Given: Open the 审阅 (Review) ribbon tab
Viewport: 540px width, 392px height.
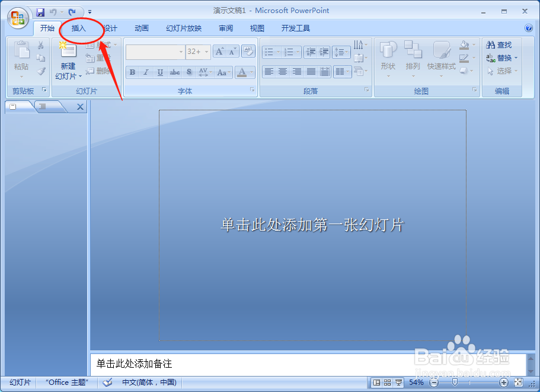Looking at the screenshot, I should [225, 28].
